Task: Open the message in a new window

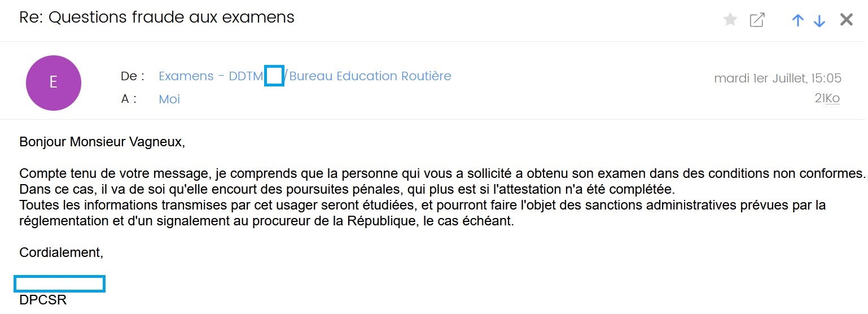Action: point(757,20)
